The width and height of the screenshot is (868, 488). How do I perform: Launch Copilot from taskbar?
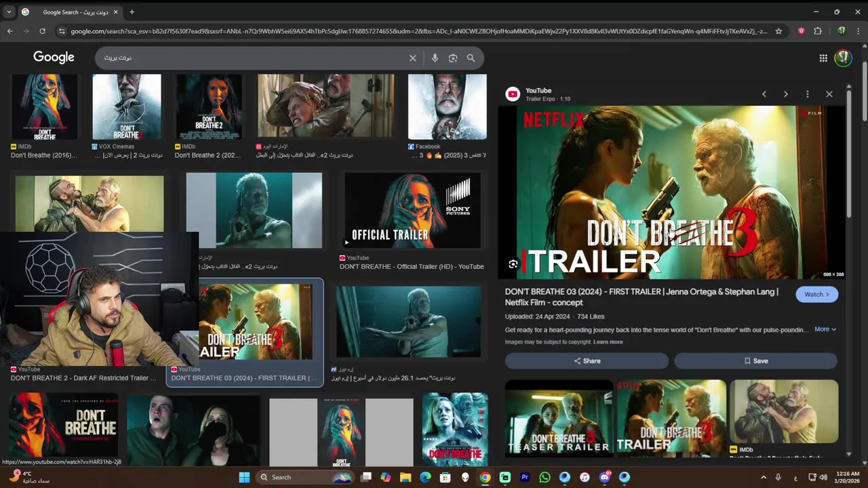click(x=386, y=477)
